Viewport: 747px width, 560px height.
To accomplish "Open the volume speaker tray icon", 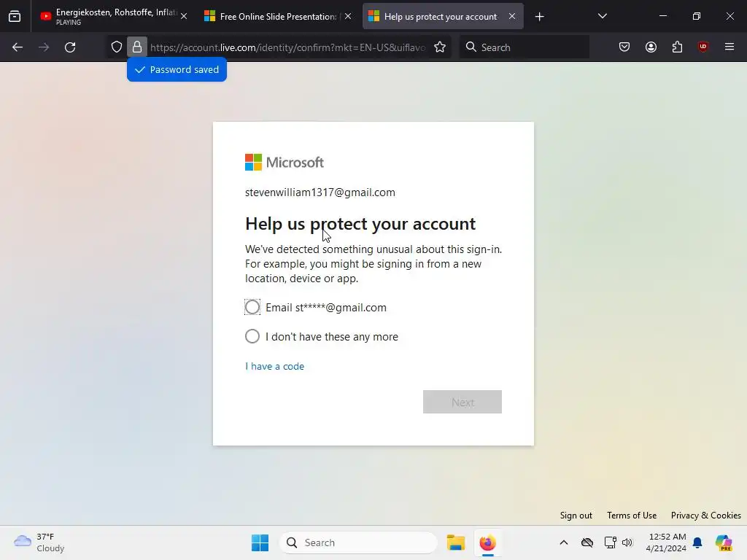I will pyautogui.click(x=627, y=542).
